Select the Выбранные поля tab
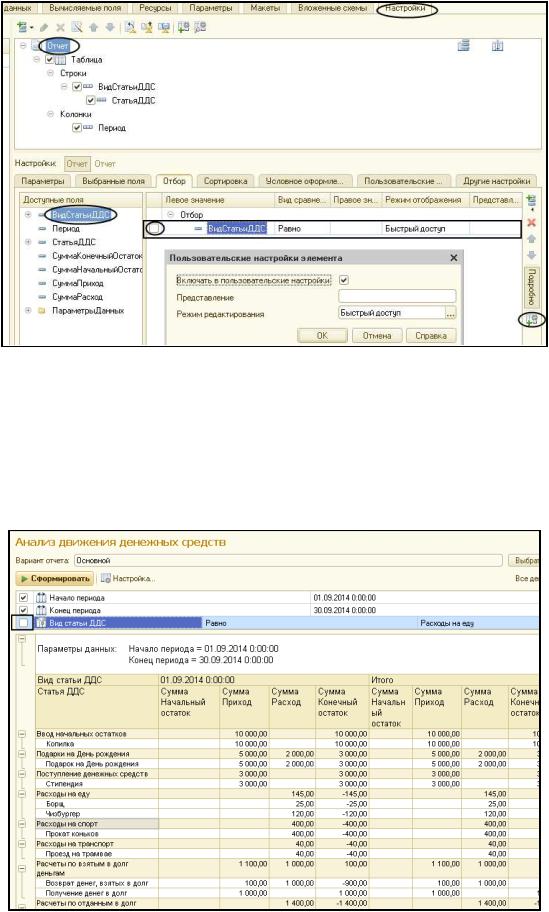This screenshot has width=549, height=912. coord(113,181)
